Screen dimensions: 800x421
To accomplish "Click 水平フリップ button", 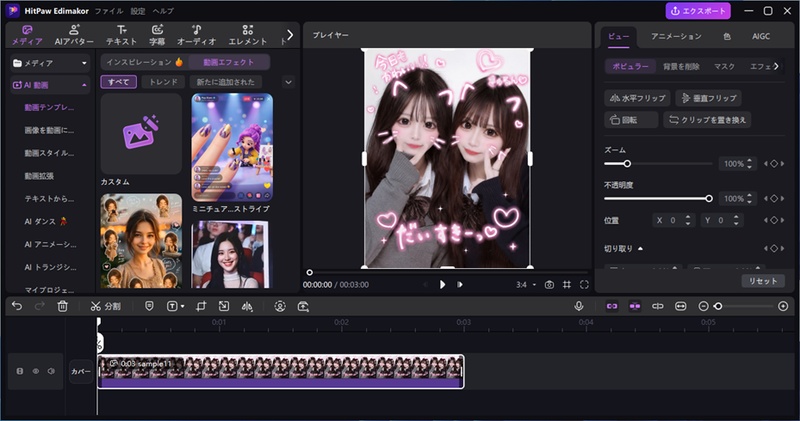I will tap(638, 98).
